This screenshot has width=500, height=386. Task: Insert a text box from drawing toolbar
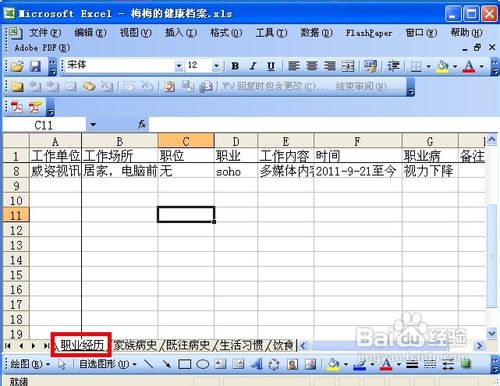(x=220, y=364)
